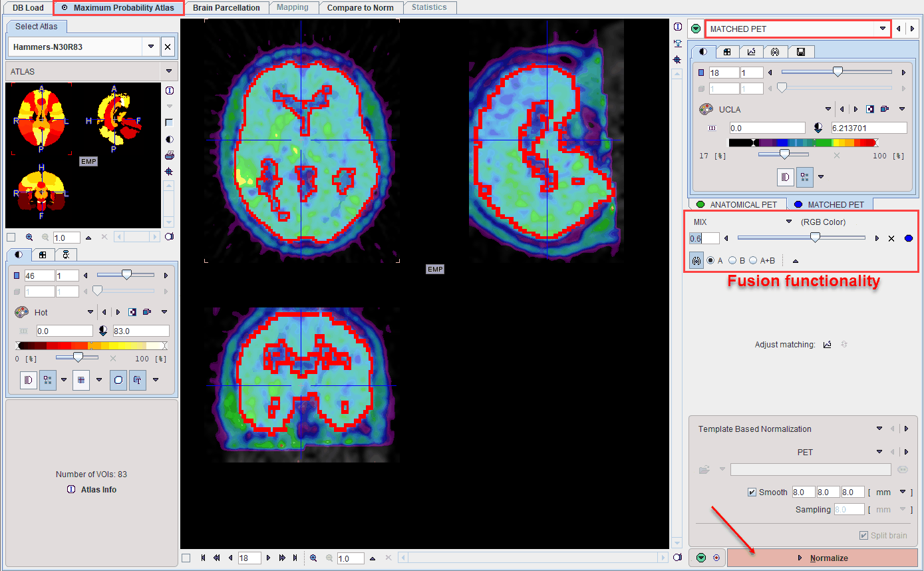Switch to DB Load tab
The height and width of the screenshot is (571, 924).
29,8
